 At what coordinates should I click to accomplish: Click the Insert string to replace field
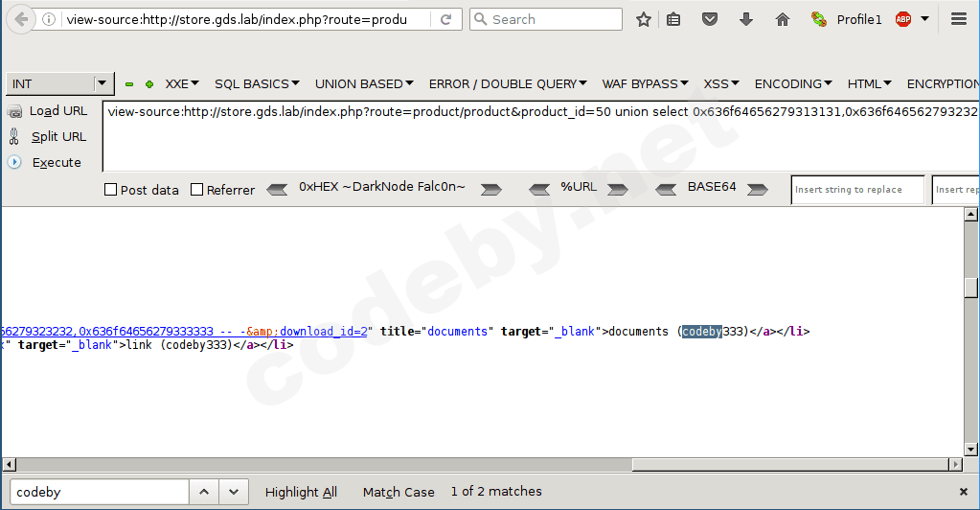click(x=857, y=190)
